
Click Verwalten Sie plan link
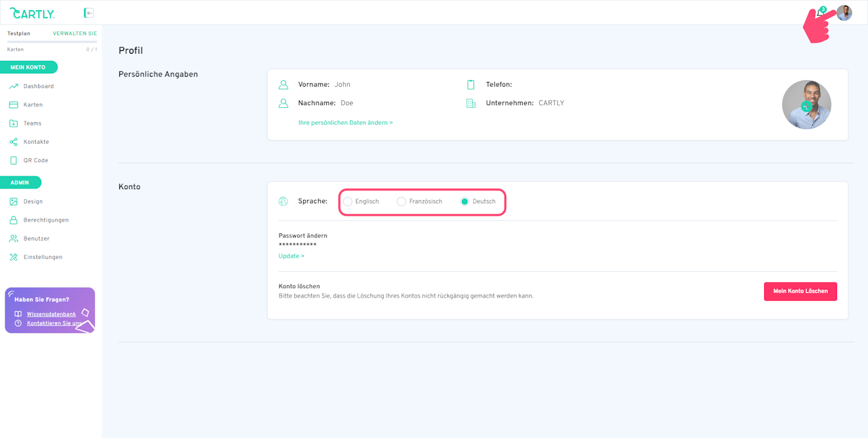coord(75,33)
